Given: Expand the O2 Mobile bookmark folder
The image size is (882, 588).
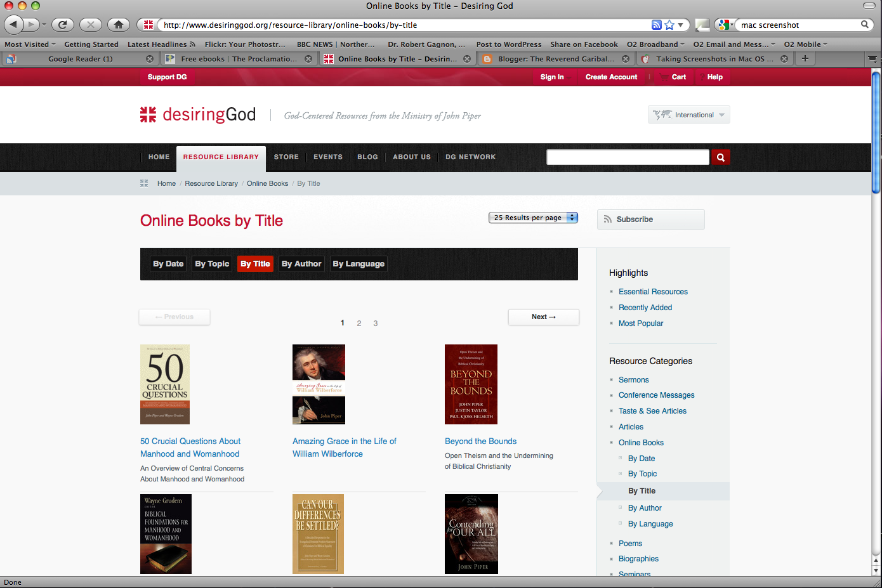Looking at the screenshot, I should point(806,44).
